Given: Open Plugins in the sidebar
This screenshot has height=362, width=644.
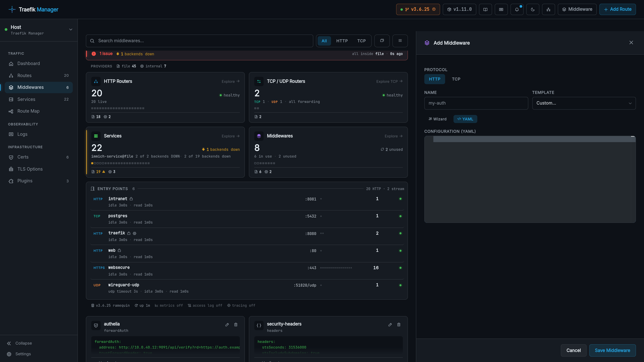Looking at the screenshot, I should coord(39,181).
